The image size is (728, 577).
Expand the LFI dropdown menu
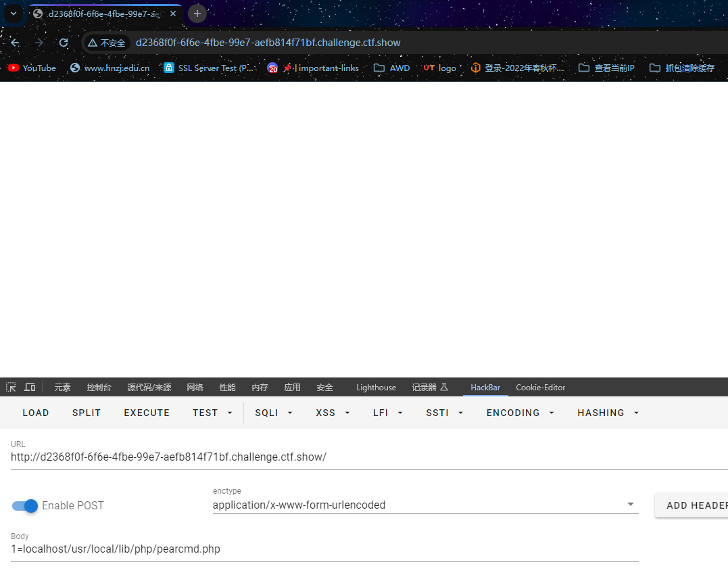(x=387, y=413)
